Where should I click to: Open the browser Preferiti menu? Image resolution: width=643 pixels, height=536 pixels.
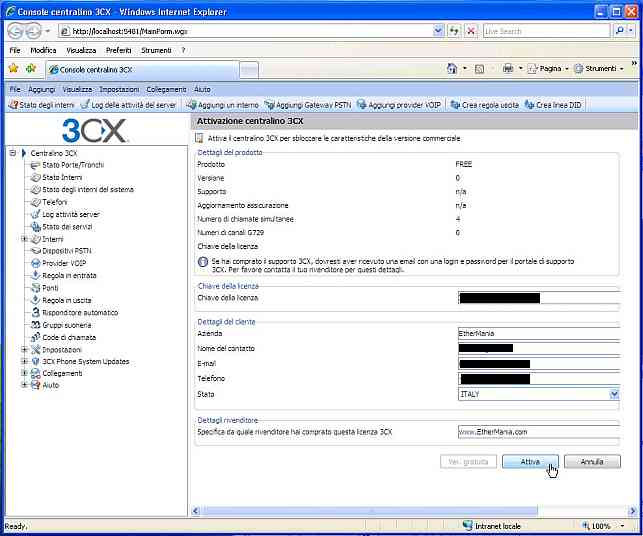click(119, 50)
